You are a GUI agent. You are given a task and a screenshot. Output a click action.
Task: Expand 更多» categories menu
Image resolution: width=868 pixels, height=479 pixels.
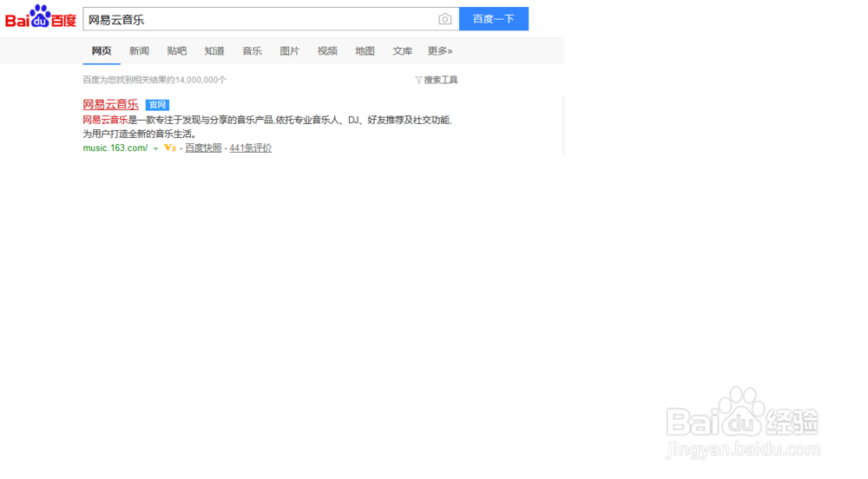click(439, 51)
